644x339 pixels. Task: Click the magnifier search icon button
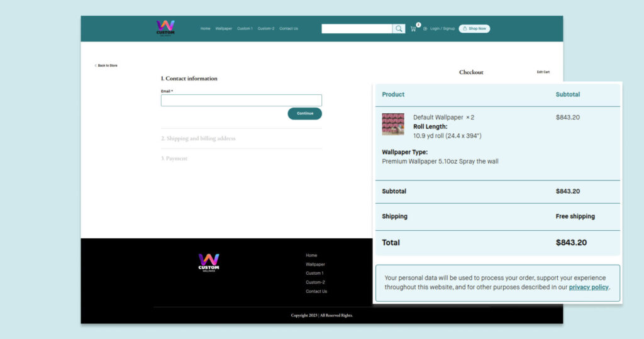coord(399,29)
